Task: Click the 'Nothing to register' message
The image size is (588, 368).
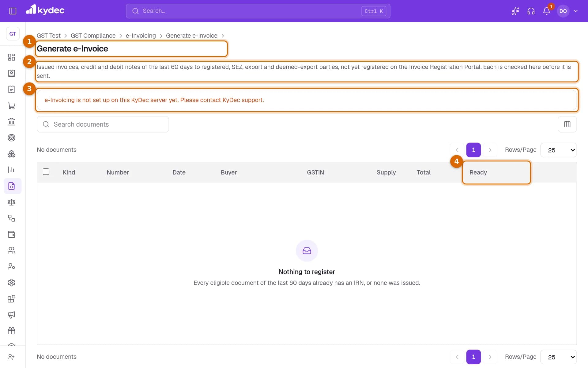Action: pyautogui.click(x=307, y=272)
